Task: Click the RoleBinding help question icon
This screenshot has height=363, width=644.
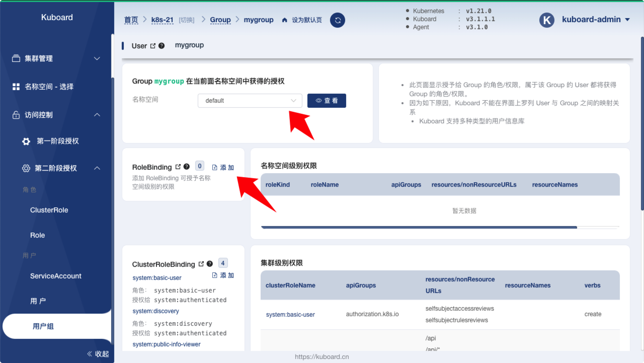Action: pos(186,167)
